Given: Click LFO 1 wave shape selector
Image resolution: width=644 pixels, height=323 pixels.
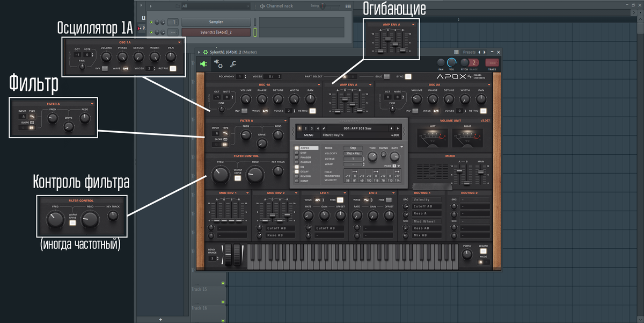Looking at the screenshot, I should click(x=317, y=200).
